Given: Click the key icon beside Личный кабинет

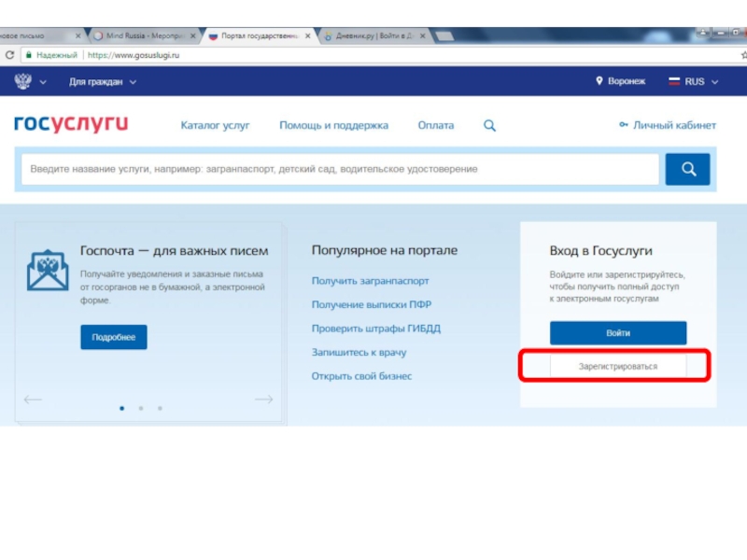Looking at the screenshot, I should pyautogui.click(x=623, y=125).
